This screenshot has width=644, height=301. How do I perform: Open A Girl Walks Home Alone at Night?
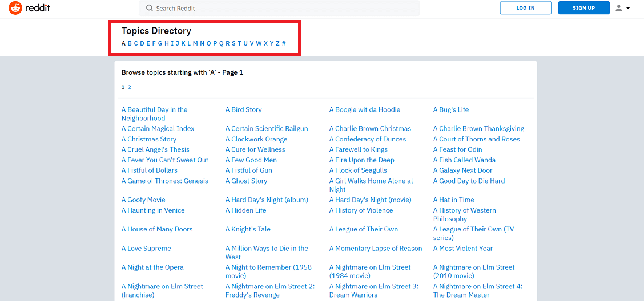pos(371,185)
